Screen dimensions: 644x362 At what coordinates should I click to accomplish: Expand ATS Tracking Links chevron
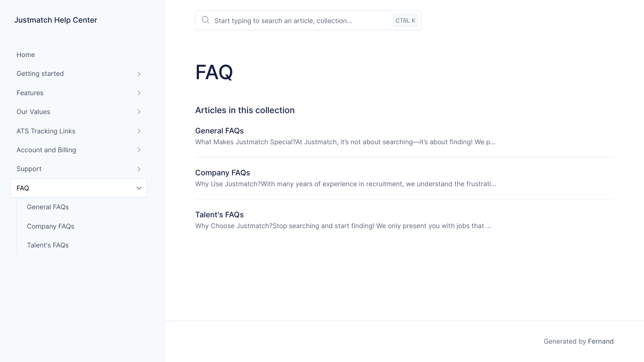click(139, 131)
